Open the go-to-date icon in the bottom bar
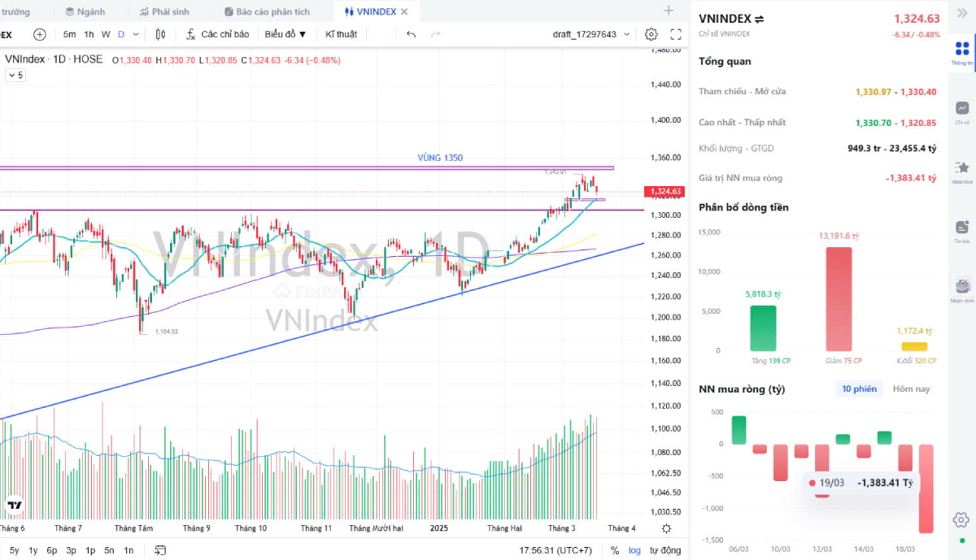Viewport: 976px width, 560px height. tap(159, 551)
